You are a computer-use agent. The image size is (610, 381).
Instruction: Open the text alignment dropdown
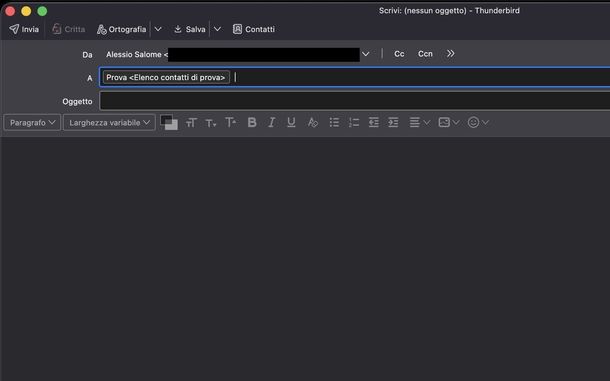point(419,123)
